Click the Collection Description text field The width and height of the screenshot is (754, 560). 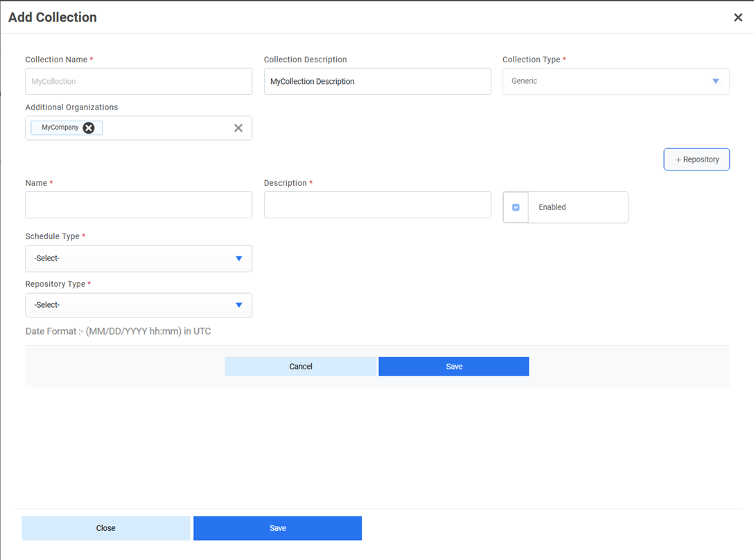(377, 81)
